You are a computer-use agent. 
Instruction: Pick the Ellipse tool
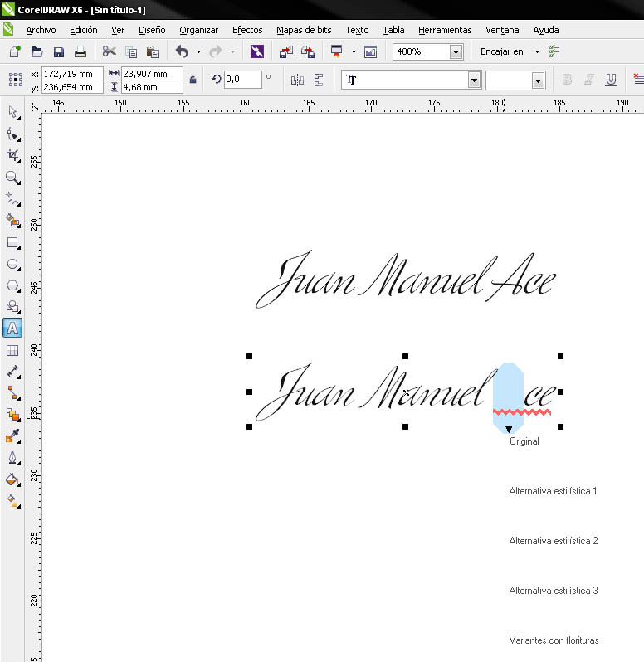click(x=12, y=265)
